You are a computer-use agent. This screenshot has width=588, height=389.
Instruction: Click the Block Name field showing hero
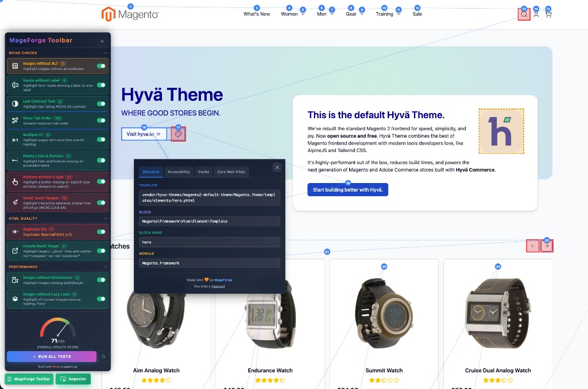coord(209,242)
